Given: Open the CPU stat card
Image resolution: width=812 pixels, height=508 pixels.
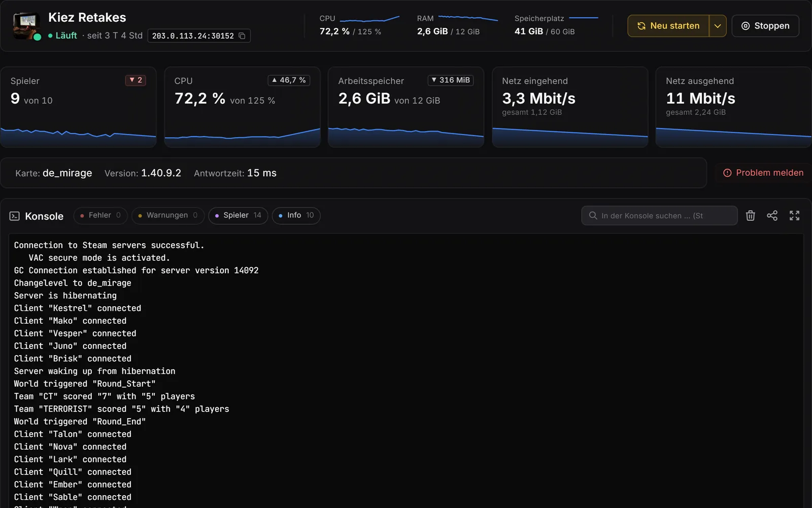Looking at the screenshot, I should (x=242, y=107).
